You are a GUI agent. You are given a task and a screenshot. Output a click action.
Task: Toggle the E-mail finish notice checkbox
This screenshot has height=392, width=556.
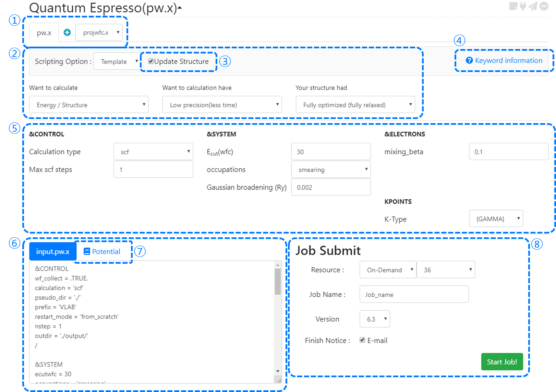362,340
